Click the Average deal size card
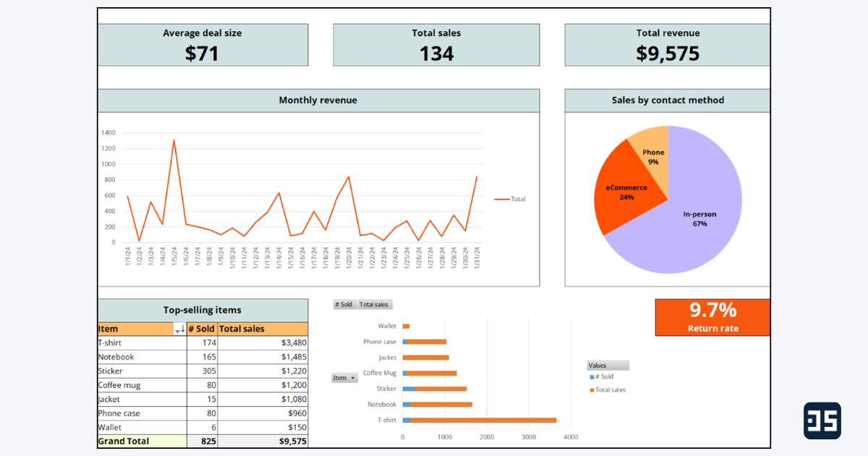The image size is (868, 456). click(203, 45)
